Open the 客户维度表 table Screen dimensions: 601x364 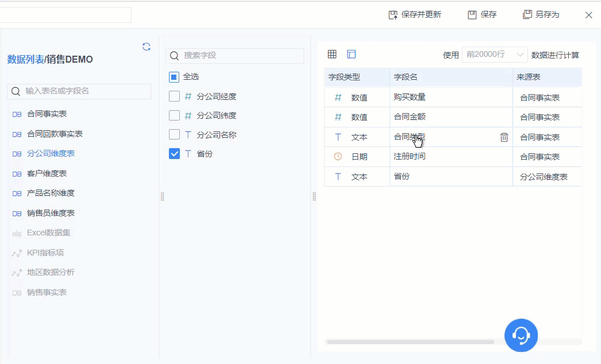click(47, 173)
